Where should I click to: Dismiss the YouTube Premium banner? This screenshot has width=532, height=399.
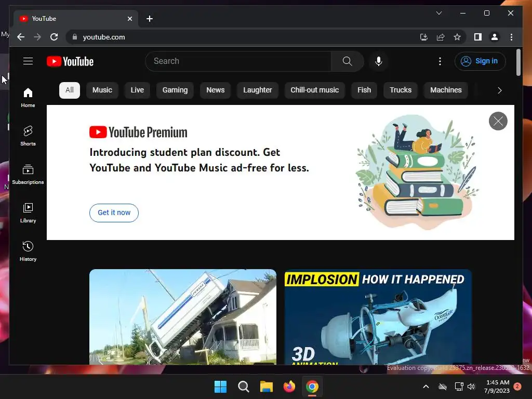[x=498, y=121]
